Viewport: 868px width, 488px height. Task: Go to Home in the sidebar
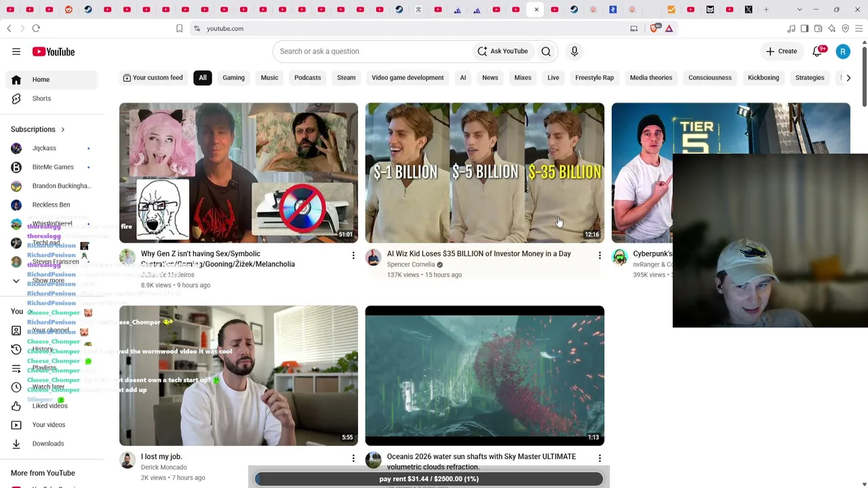(51, 79)
